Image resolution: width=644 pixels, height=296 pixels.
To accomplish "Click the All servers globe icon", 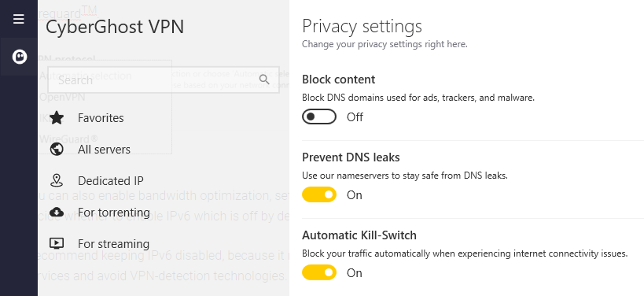I will 57,150.
